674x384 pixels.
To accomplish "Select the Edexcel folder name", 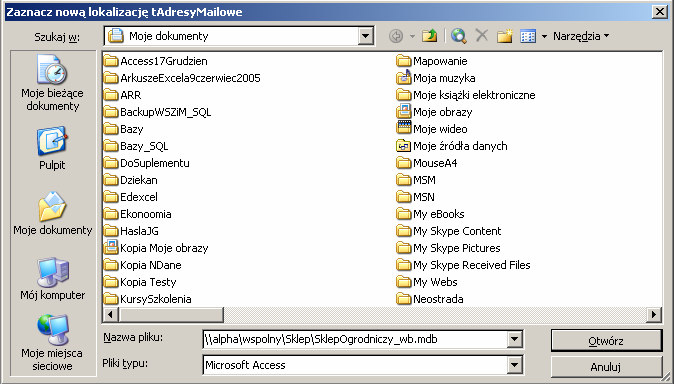I will (139, 197).
